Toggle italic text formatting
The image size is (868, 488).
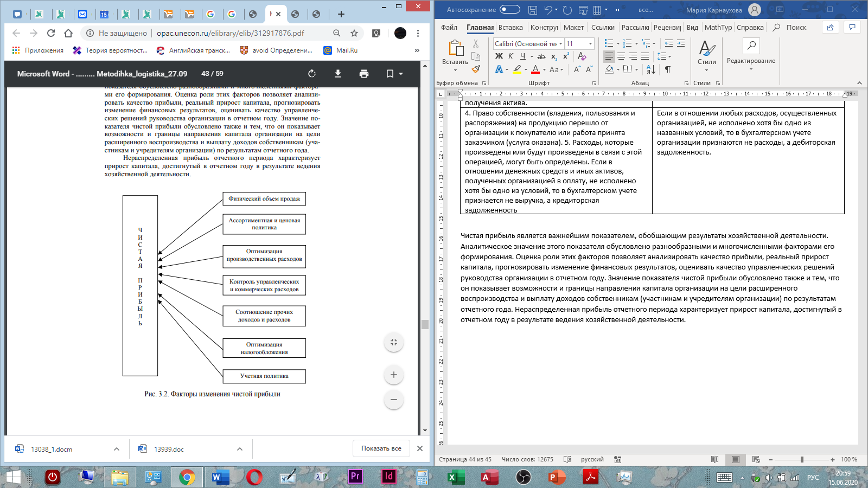510,56
